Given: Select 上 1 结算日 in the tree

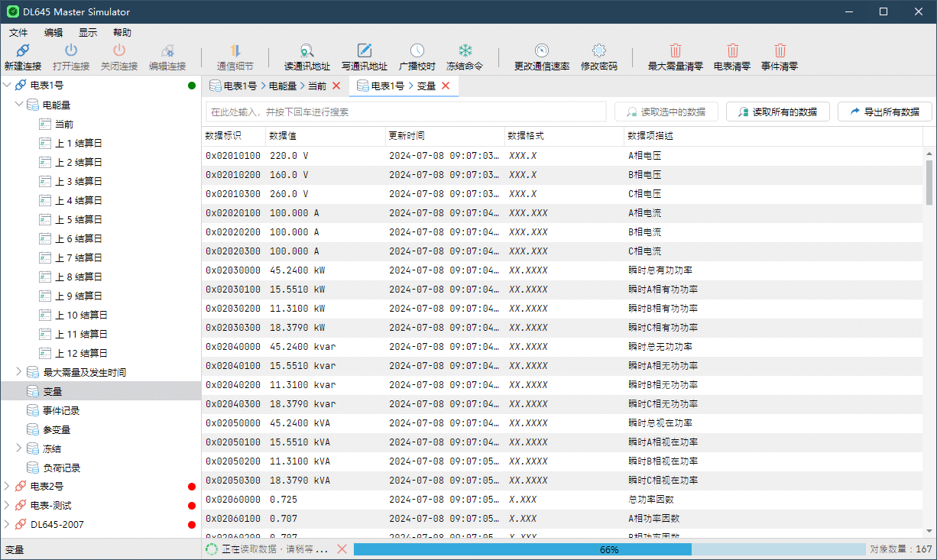Looking at the screenshot, I should (79, 143).
